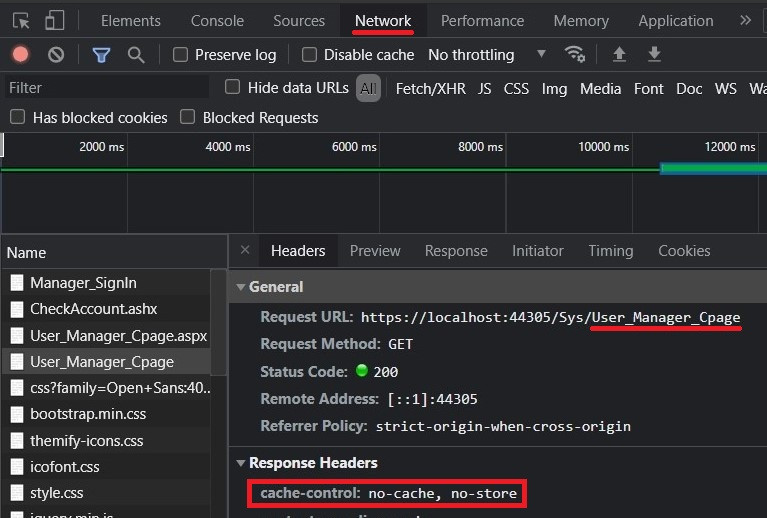This screenshot has width=767, height=518.
Task: Filter requests by Fetch/XHR
Action: coord(430,89)
